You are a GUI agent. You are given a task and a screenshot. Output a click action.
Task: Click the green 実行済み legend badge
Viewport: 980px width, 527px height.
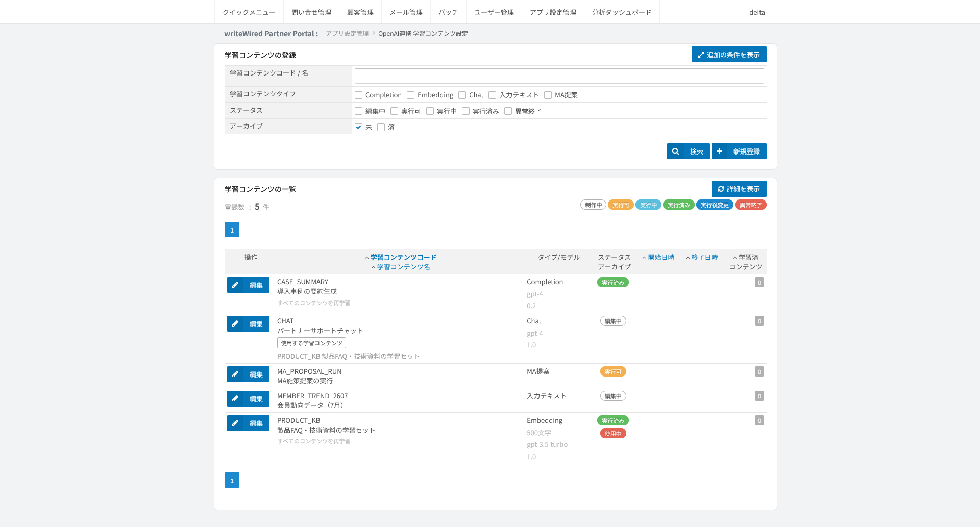pyautogui.click(x=679, y=205)
